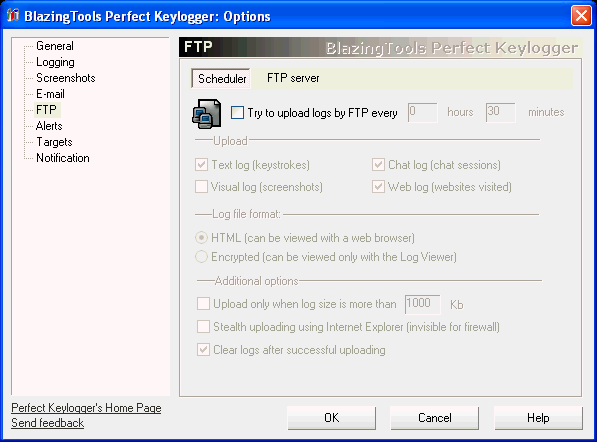Open the Screenshots options section
This screenshot has height=442, width=597.
click(65, 78)
